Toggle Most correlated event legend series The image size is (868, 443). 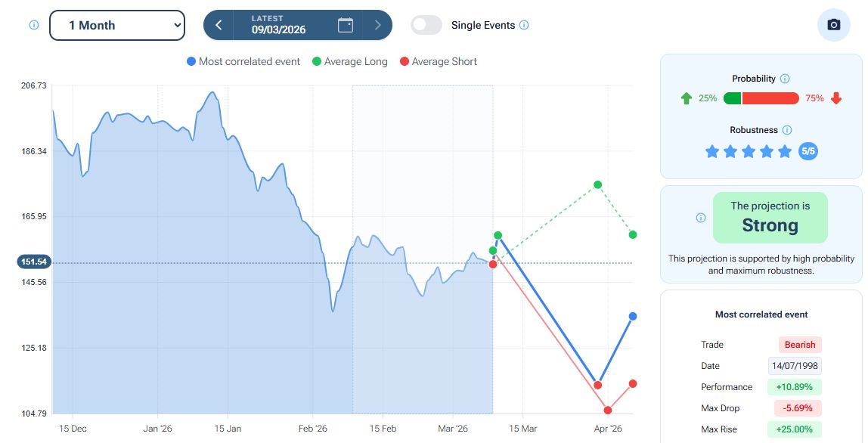click(x=243, y=61)
